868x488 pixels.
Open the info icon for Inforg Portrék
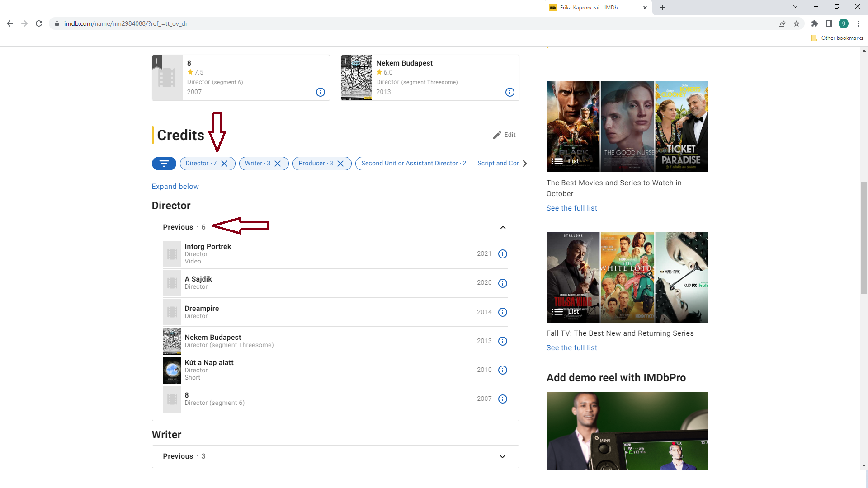click(x=502, y=254)
